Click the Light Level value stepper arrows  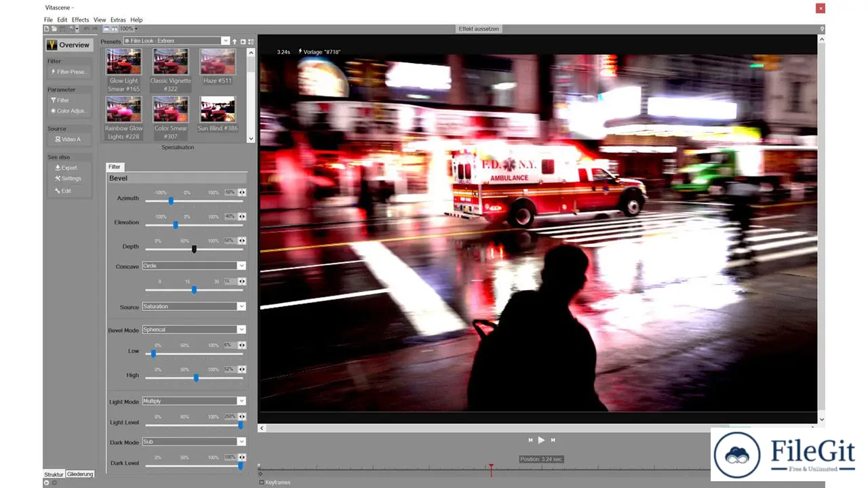(x=242, y=416)
